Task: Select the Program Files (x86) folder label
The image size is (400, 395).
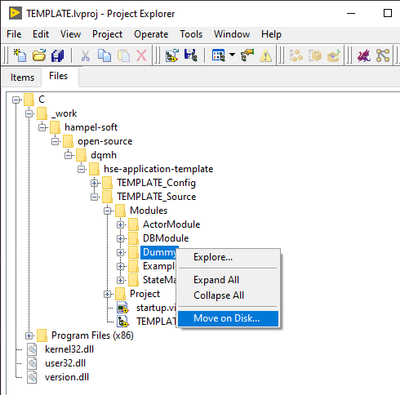Action: (x=92, y=335)
